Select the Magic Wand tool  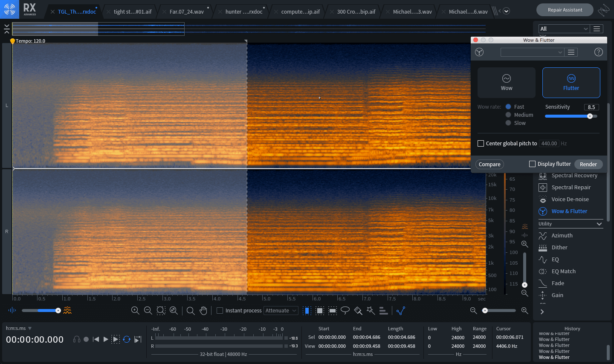[371, 311]
